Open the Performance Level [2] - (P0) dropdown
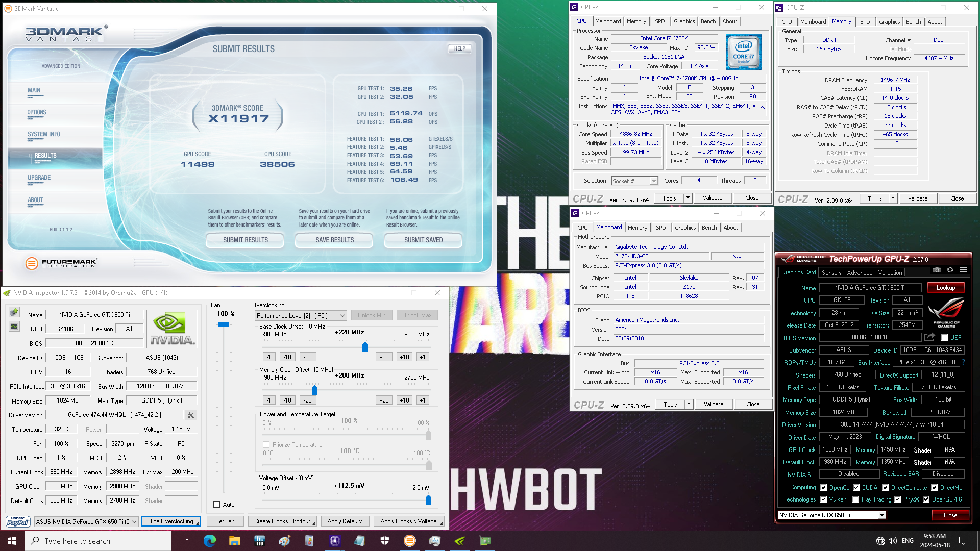 (301, 316)
